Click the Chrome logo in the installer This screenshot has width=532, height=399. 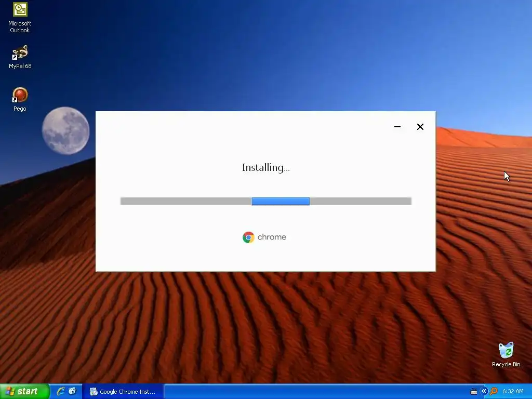pos(248,237)
